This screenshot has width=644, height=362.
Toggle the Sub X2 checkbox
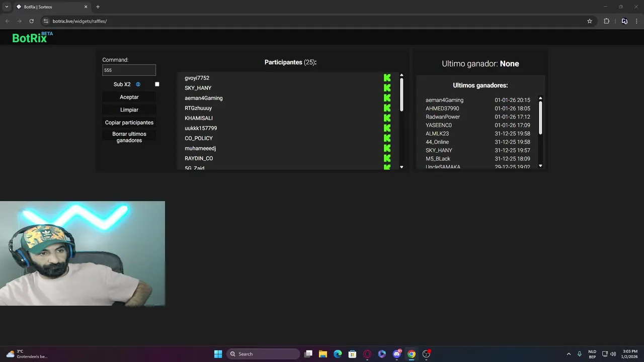[x=157, y=84]
